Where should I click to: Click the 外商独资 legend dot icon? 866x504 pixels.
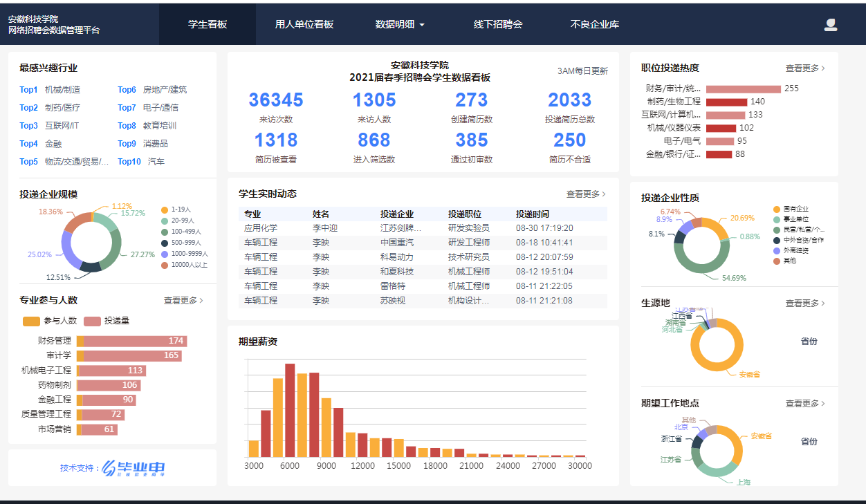tap(777, 250)
